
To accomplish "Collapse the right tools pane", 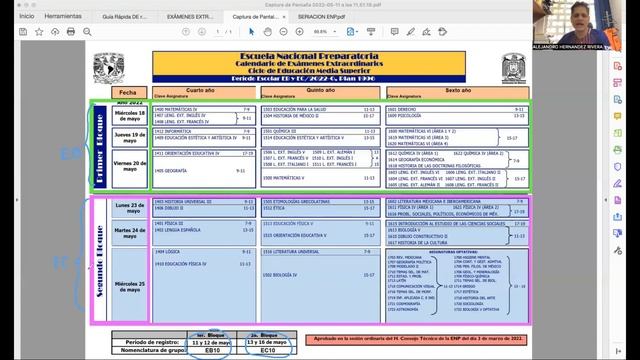I will click(618, 351).
